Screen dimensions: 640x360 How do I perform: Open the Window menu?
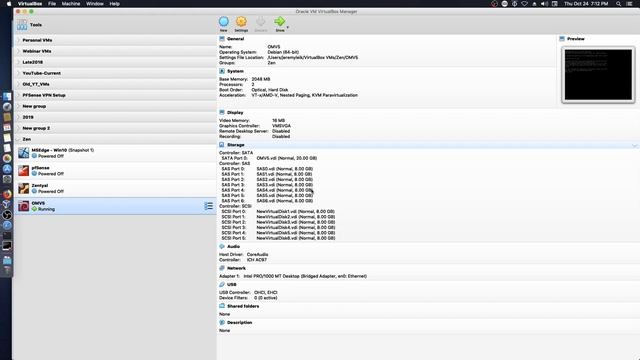(x=95, y=4)
